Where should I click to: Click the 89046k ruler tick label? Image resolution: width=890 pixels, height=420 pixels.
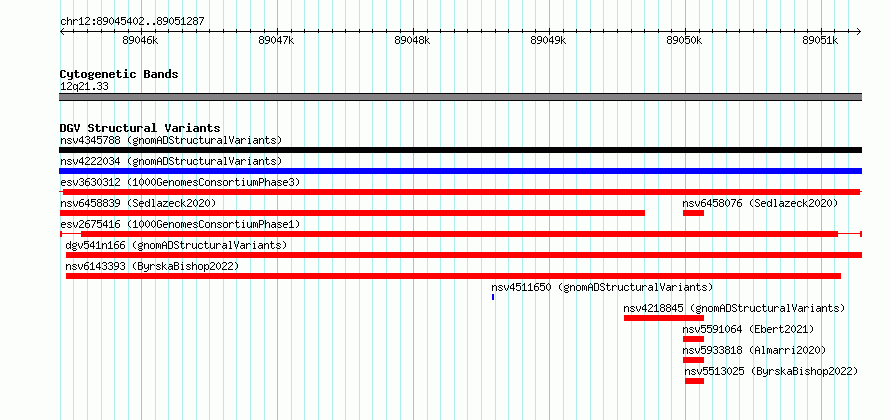tap(140, 41)
